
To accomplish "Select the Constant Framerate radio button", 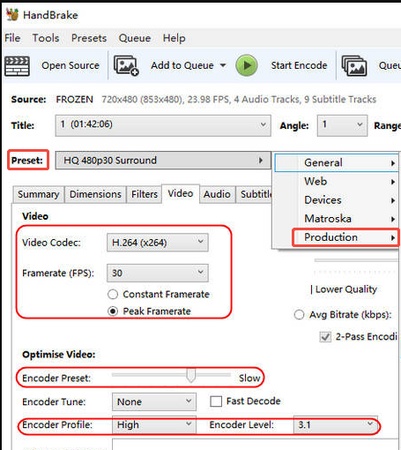I will click(113, 294).
